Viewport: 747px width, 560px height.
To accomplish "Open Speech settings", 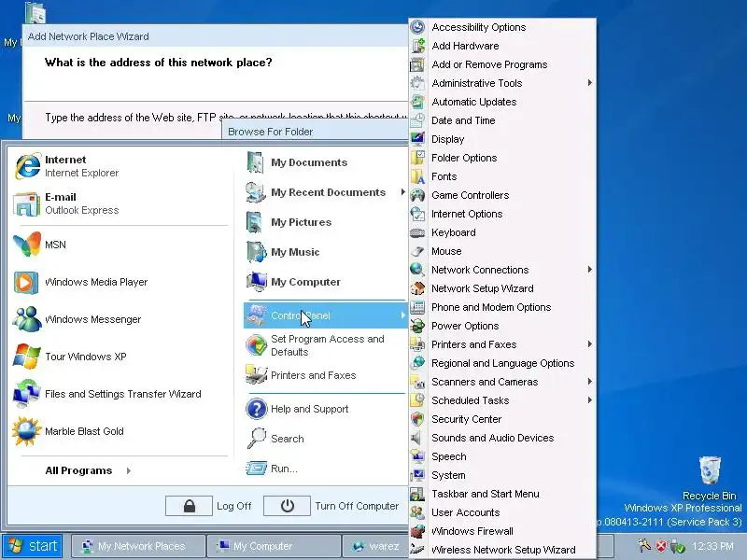I will [502, 456].
